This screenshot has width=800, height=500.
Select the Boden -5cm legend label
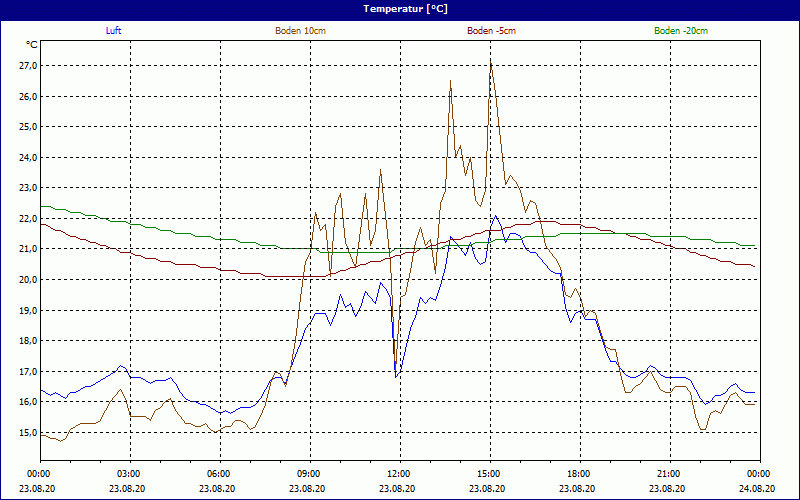491,31
